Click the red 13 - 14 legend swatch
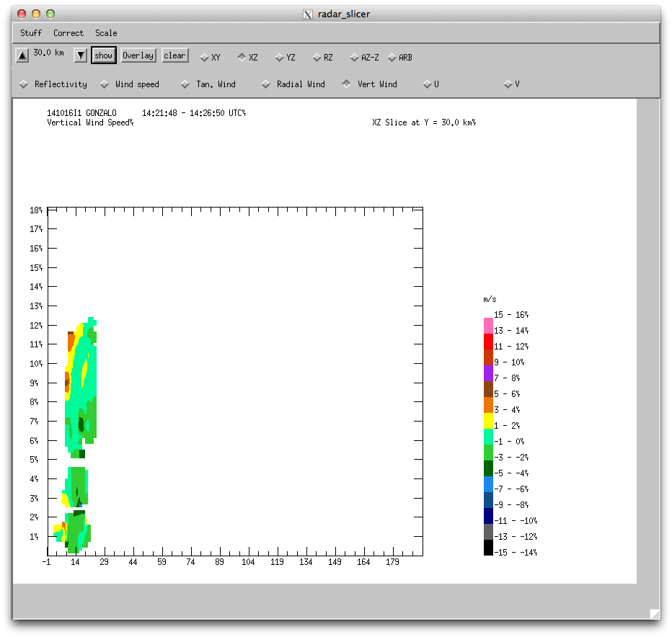Screen dimensions: 672x637 click(x=488, y=342)
